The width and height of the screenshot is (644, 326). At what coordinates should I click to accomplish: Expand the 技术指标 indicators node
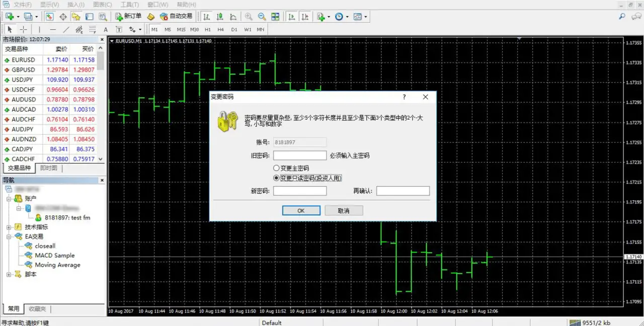tap(9, 227)
